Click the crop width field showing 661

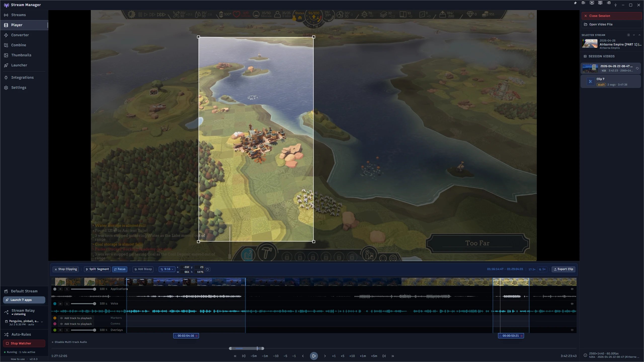point(185,272)
